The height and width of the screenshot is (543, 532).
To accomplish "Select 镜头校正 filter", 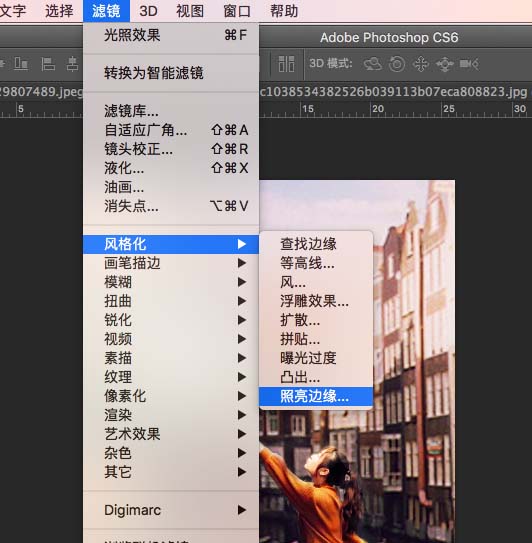I will [x=171, y=149].
